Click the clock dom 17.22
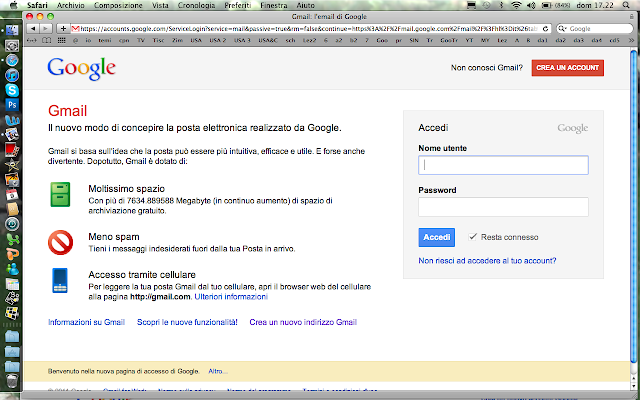The width and height of the screenshot is (640, 400). (595, 5)
